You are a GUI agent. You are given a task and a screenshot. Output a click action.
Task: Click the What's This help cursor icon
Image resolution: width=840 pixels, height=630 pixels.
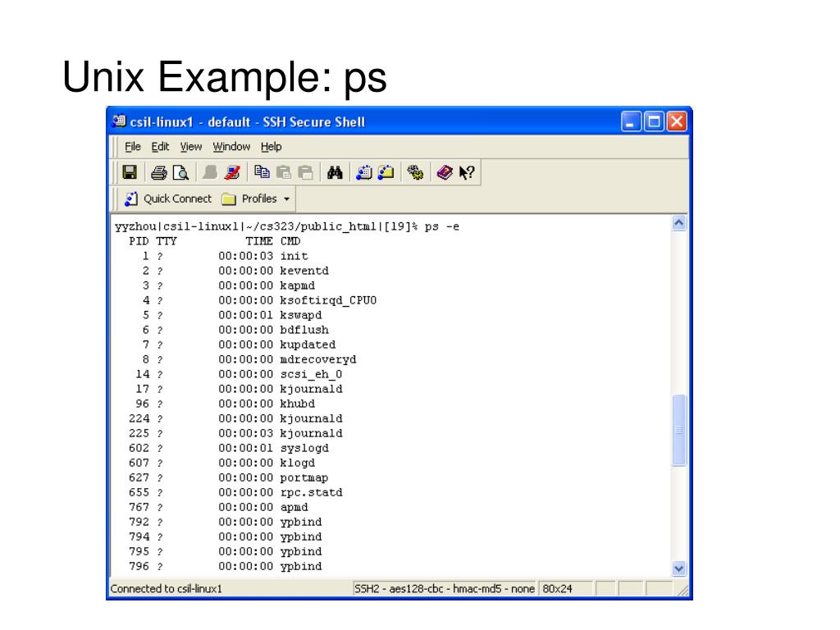(x=467, y=172)
